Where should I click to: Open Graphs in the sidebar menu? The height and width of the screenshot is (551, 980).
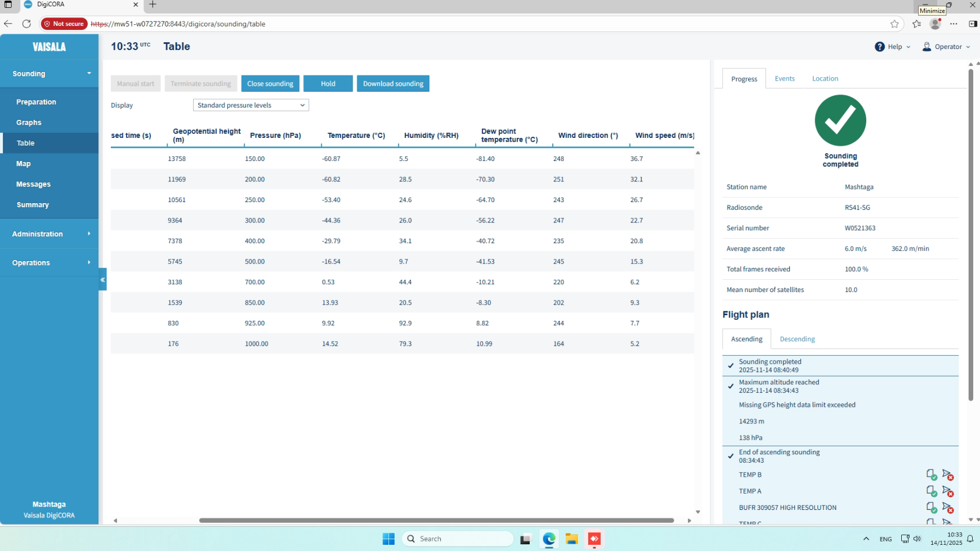(29, 123)
